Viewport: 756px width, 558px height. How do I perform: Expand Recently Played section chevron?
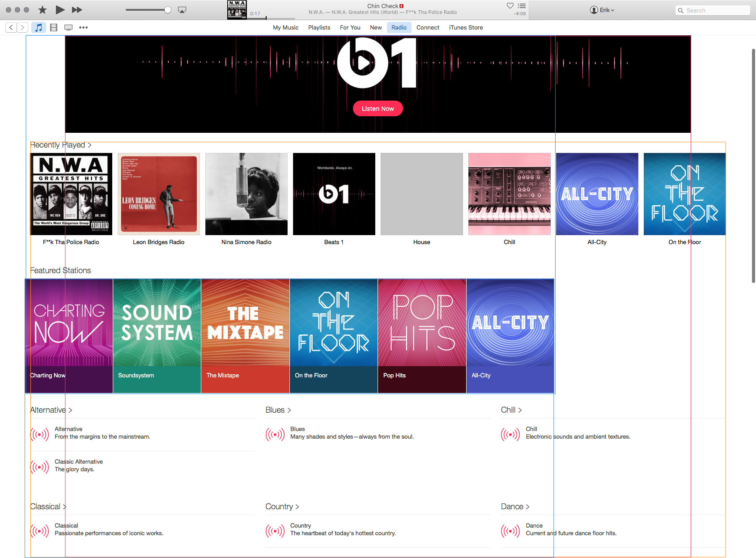coord(89,145)
